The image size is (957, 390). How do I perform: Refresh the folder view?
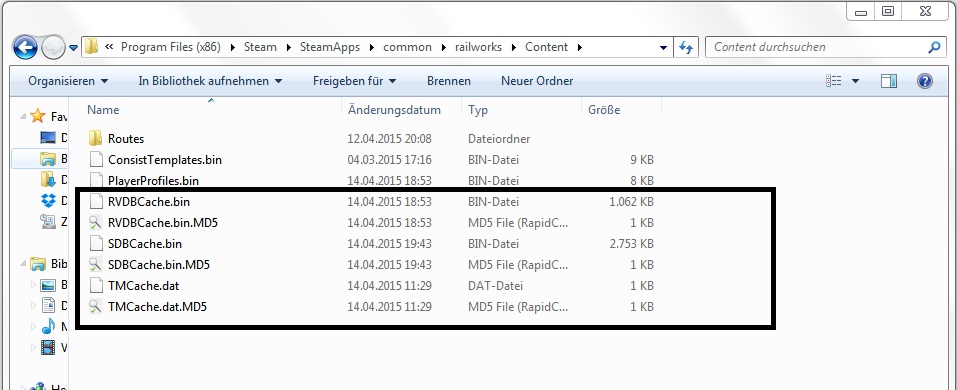pyautogui.click(x=685, y=47)
